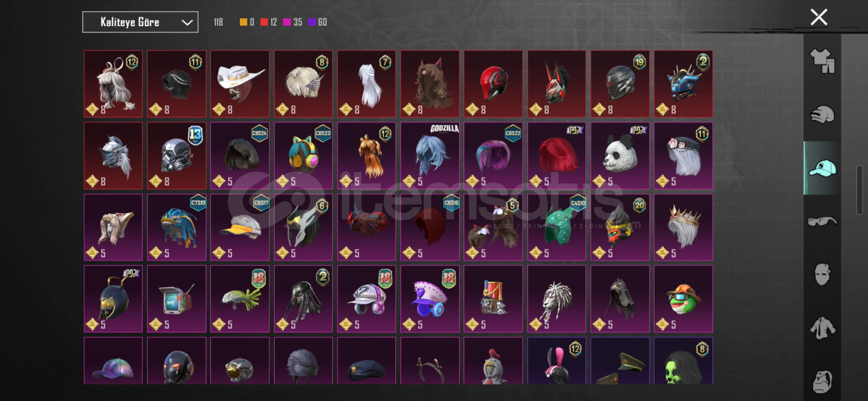The height and width of the screenshot is (401, 868).
Task: Select the Godzilla blue hair item
Action: (x=430, y=156)
